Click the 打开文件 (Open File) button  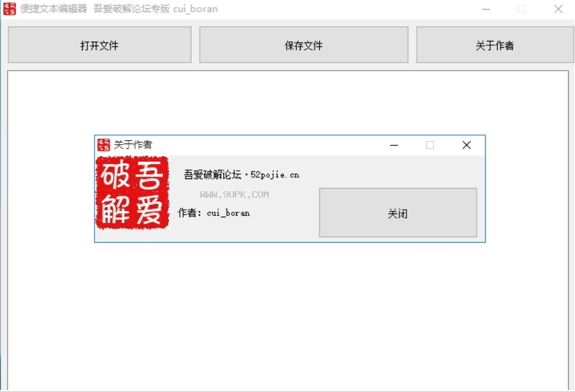100,45
